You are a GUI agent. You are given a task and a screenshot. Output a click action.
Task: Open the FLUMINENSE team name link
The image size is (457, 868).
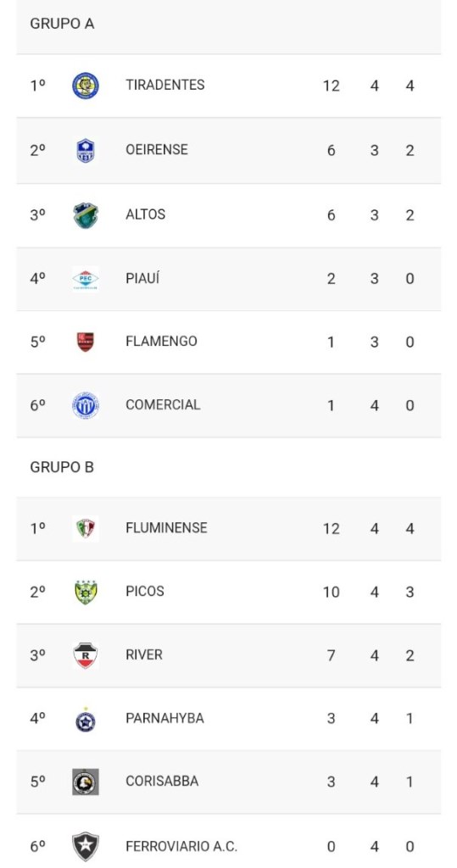pos(166,527)
